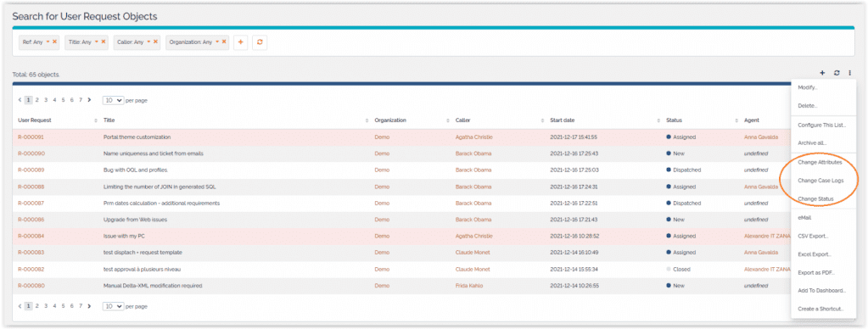Open caller Frida Kahlo link

point(469,286)
